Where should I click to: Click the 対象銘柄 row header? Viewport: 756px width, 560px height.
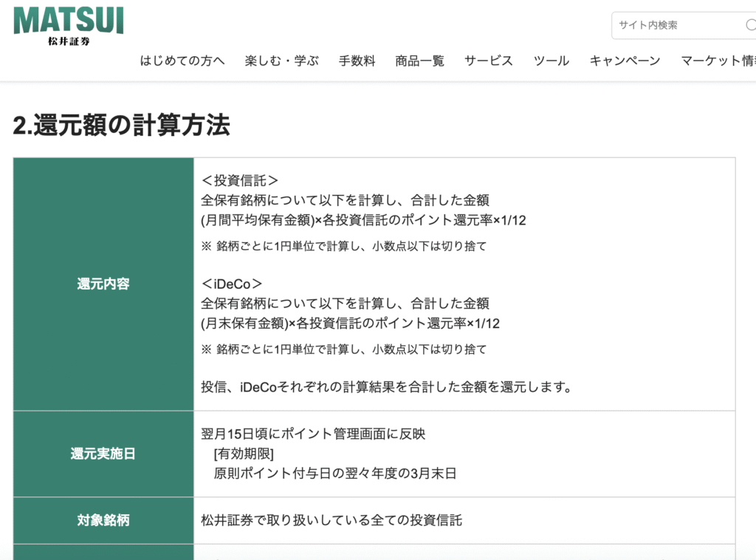[103, 520]
